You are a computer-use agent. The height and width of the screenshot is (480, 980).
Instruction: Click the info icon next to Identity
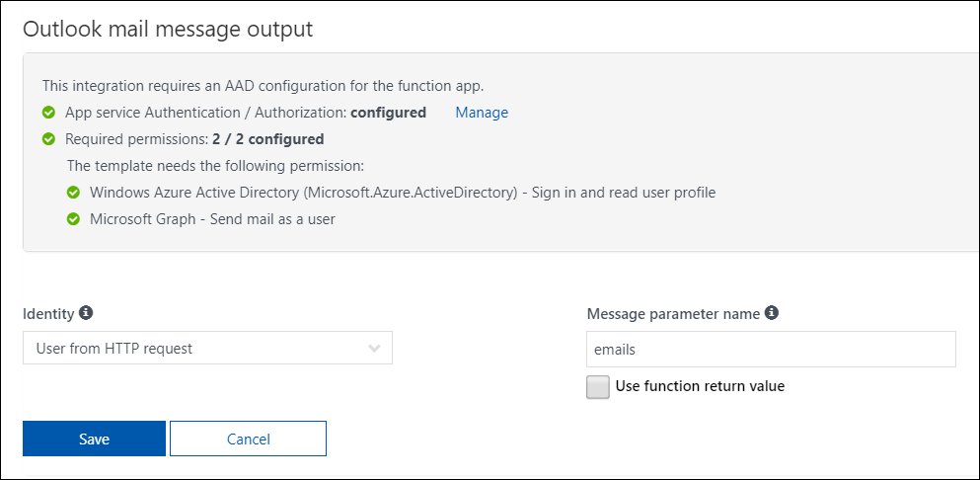click(x=86, y=313)
